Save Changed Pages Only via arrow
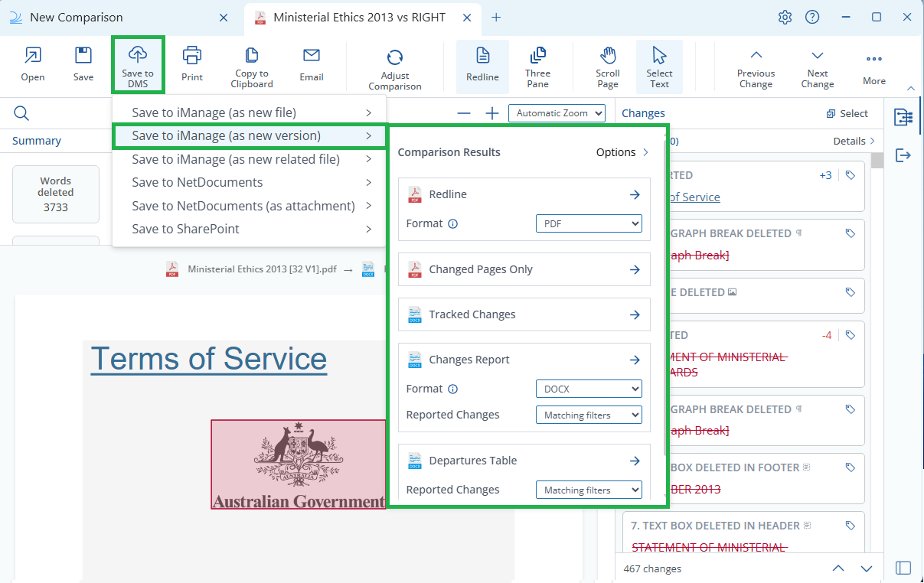The image size is (924, 583). (x=635, y=269)
